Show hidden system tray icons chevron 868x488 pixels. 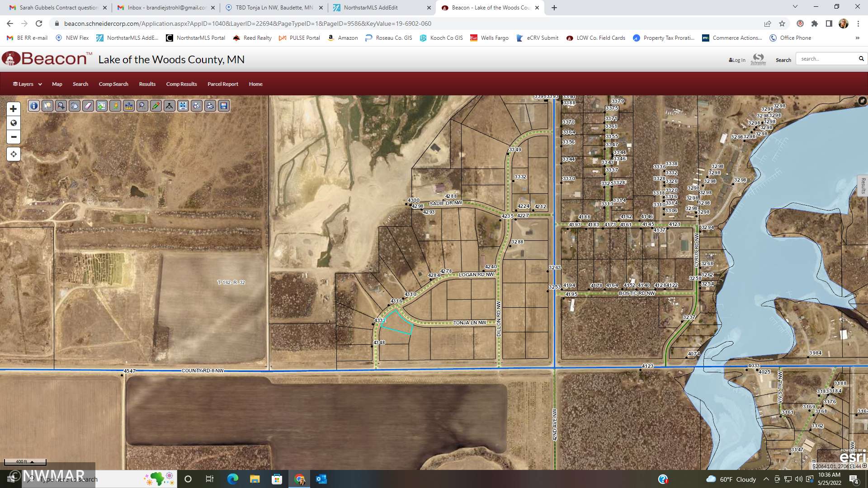[x=766, y=479]
